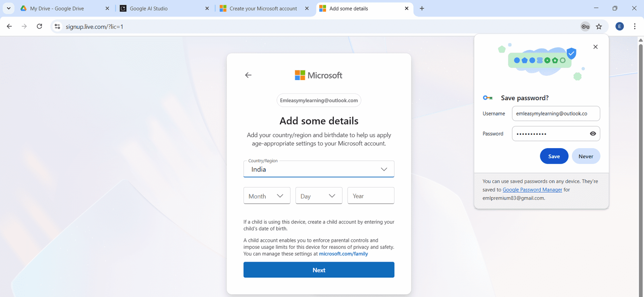Viewport: 644px width, 297px height.
Task: Open a new browser tab
Action: click(x=422, y=8)
